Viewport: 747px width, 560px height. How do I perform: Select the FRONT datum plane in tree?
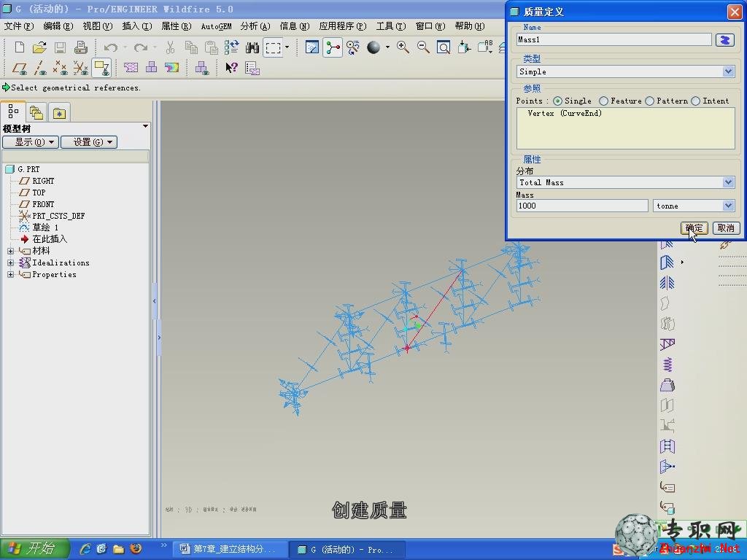pyautogui.click(x=43, y=204)
